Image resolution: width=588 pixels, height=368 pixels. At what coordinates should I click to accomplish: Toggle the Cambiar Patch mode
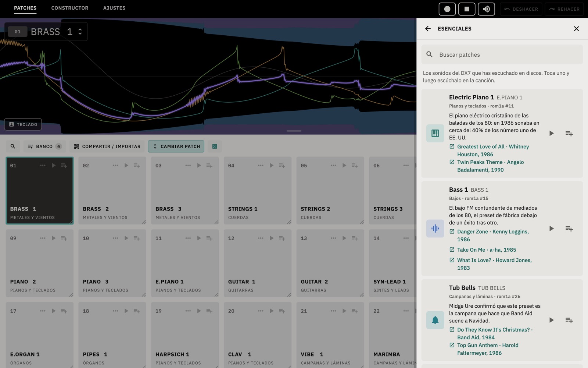point(176,146)
